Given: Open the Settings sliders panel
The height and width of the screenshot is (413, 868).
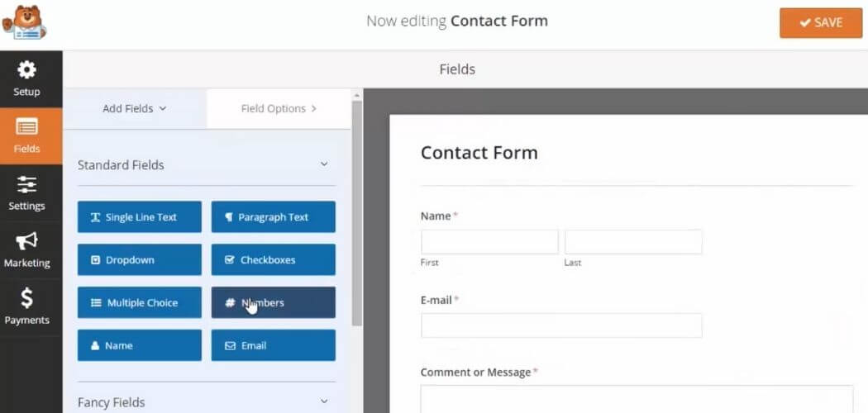Looking at the screenshot, I should pyautogui.click(x=27, y=193).
